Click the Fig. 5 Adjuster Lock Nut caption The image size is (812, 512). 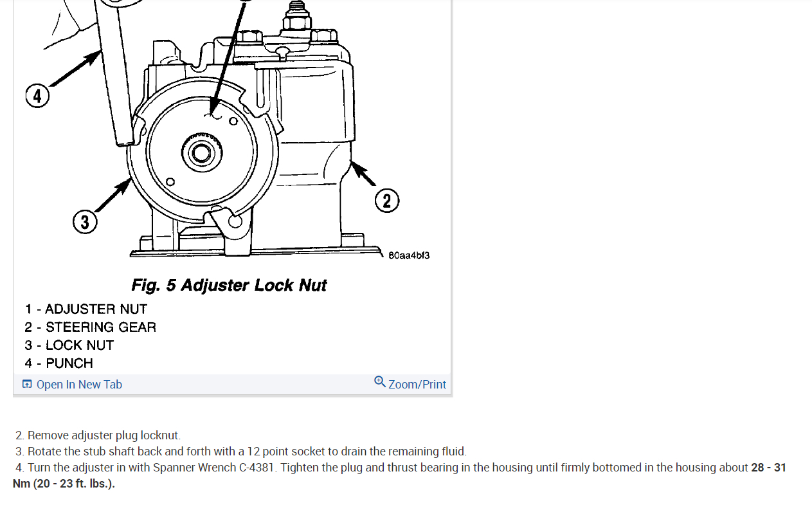pyautogui.click(x=229, y=285)
